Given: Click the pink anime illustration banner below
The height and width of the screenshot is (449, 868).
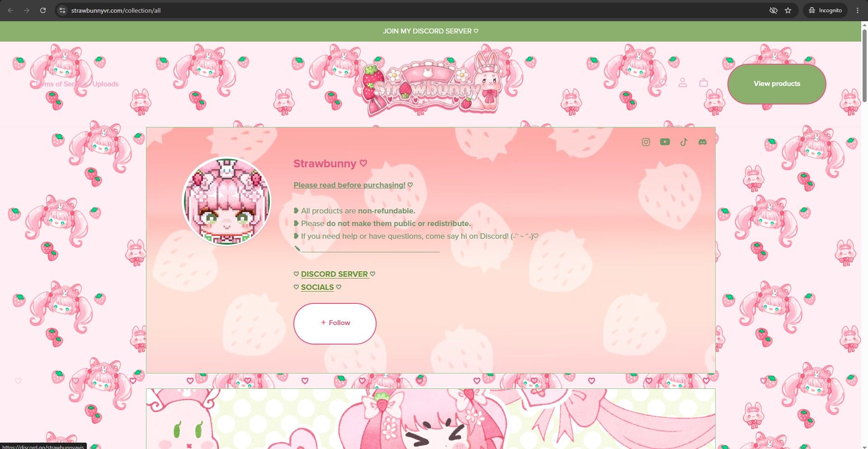Looking at the screenshot, I should coord(430,419).
